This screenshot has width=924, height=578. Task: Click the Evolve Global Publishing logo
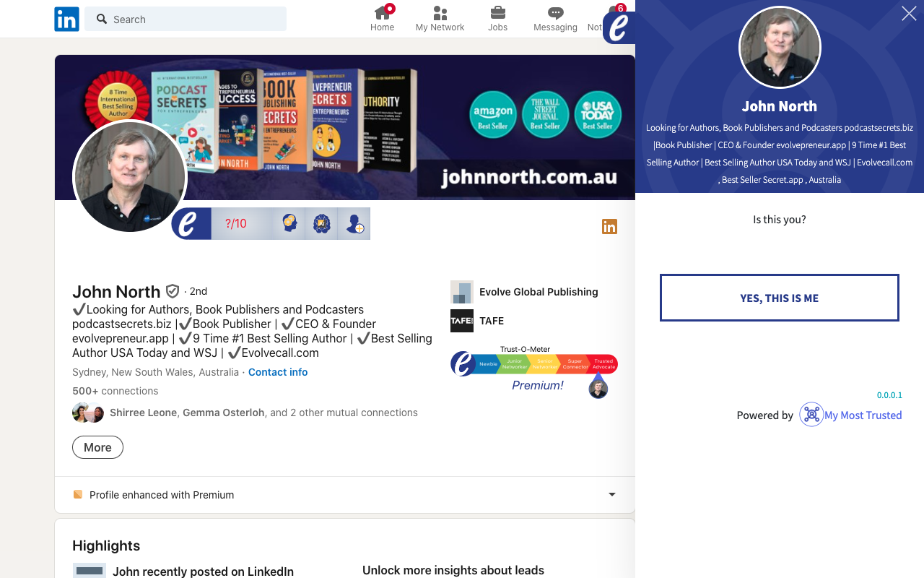[462, 292]
